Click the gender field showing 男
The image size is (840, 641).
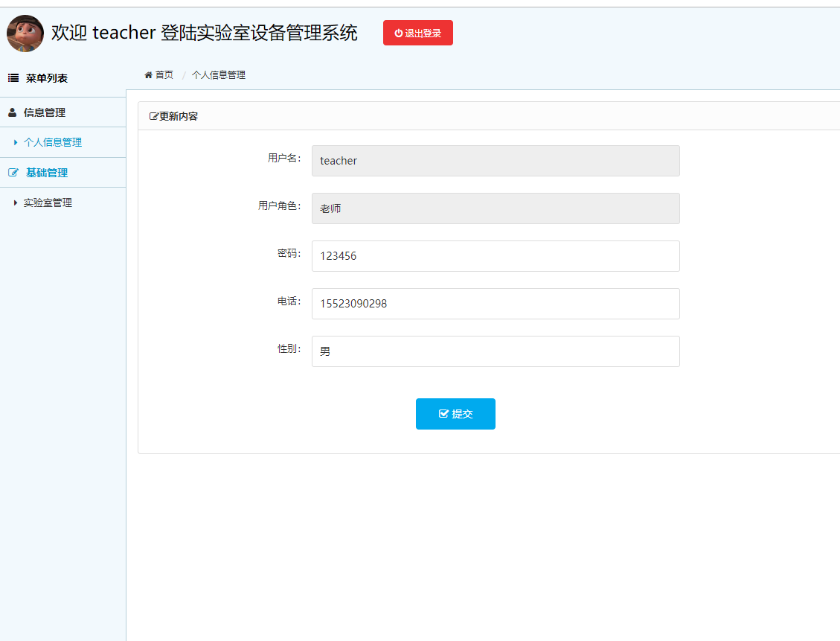click(x=495, y=351)
